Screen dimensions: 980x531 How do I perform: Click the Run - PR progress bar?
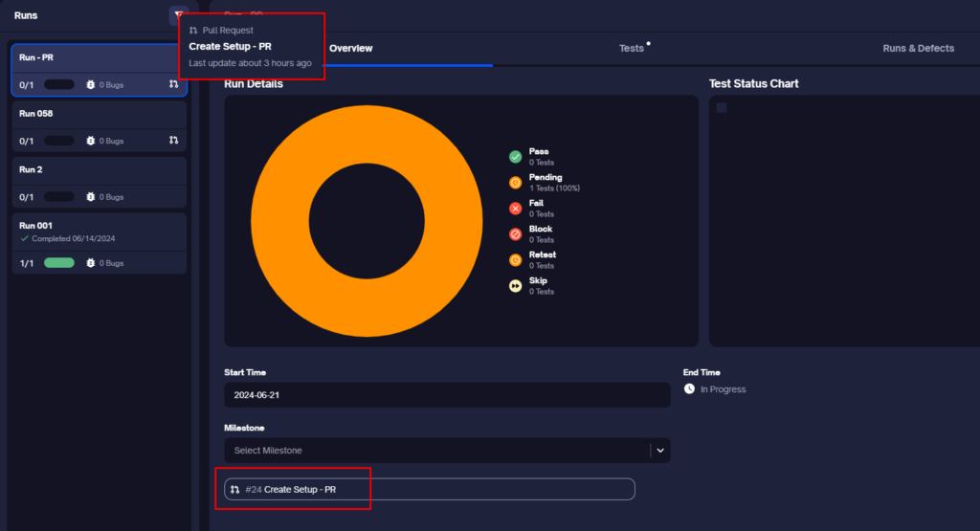click(x=59, y=84)
